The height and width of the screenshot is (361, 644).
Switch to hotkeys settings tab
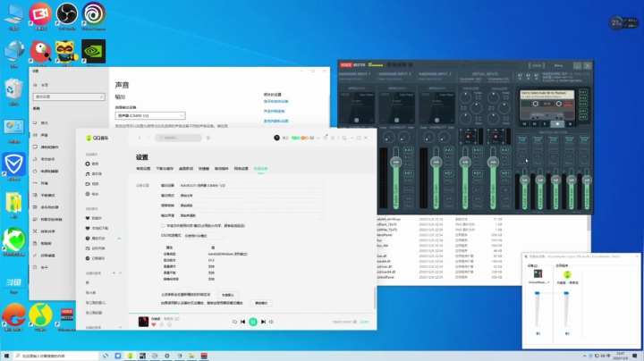click(x=203, y=169)
